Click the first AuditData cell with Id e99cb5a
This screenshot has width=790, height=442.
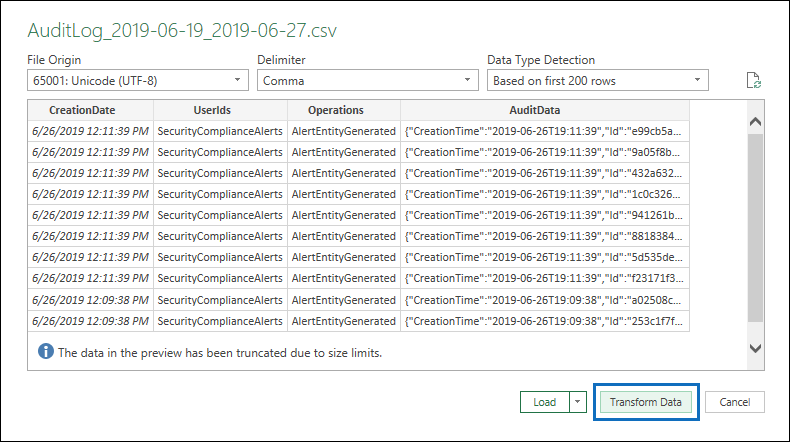click(x=544, y=130)
